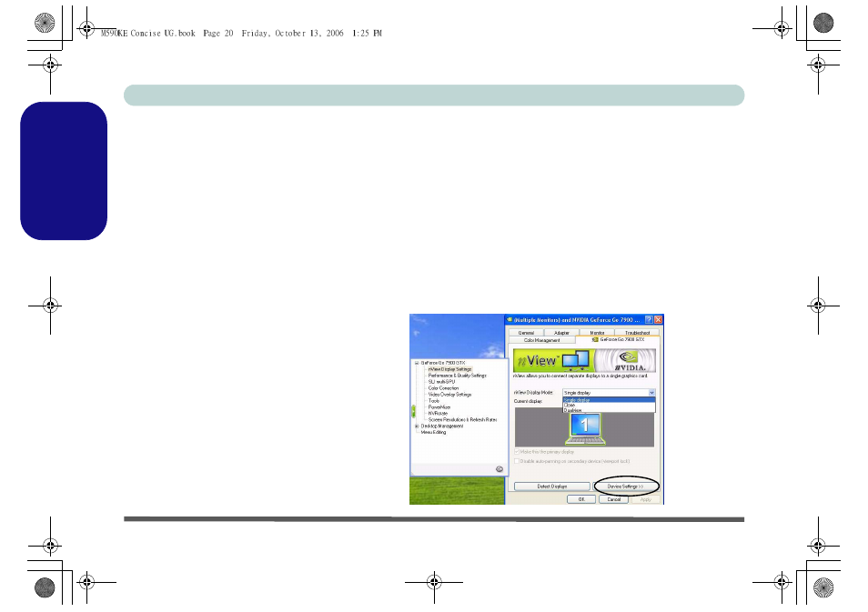Toggle 'Make this the primary display' checkbox
This screenshot has height=612, width=868.
click(518, 451)
